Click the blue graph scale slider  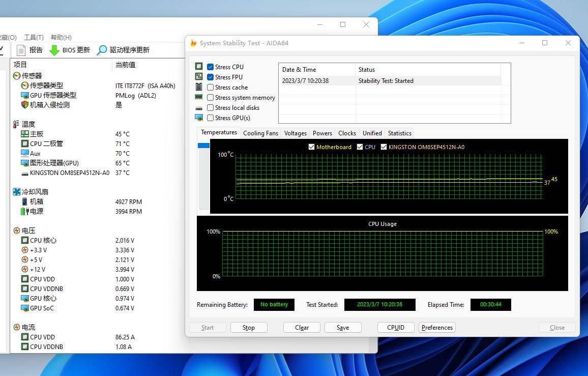[x=203, y=146]
